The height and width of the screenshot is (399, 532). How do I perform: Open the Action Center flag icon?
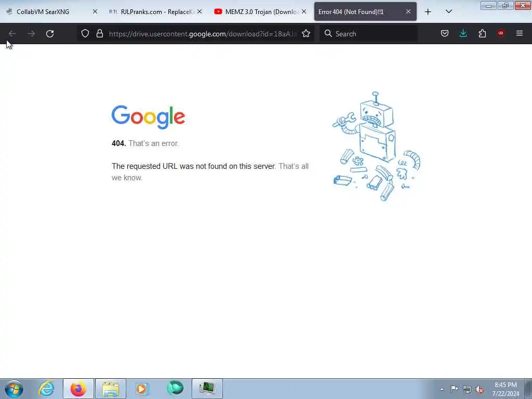[x=454, y=389]
